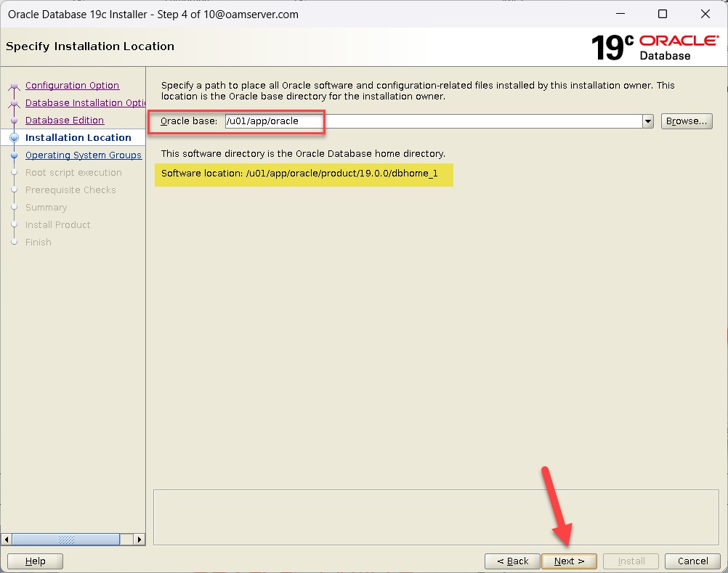
Task: Click the sidebar scrollbar left arrow
Action: [7, 540]
